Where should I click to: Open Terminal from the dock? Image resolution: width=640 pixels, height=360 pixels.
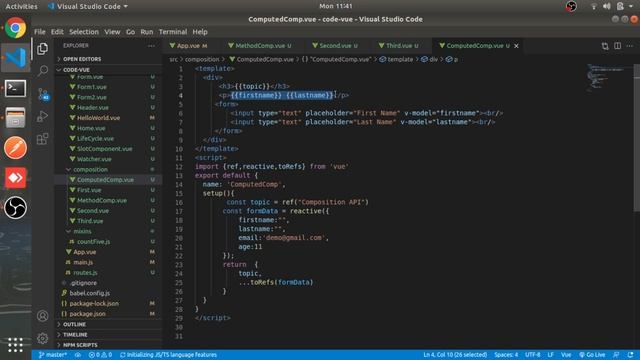click(16, 88)
